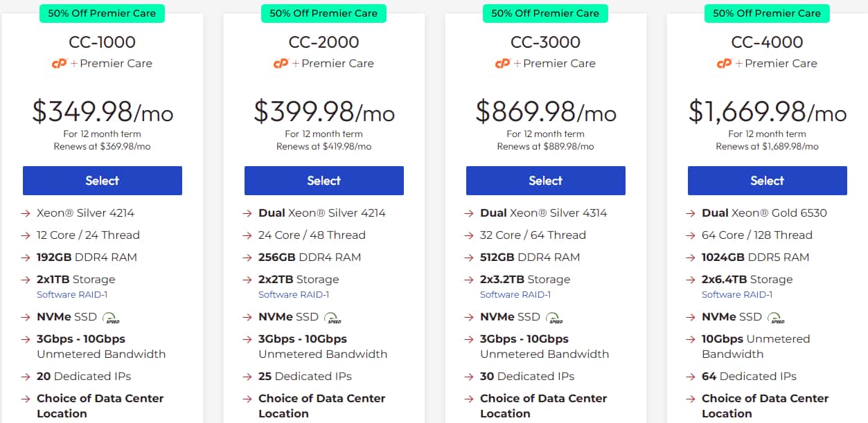Click the $349.98/mo price text

[x=103, y=111]
